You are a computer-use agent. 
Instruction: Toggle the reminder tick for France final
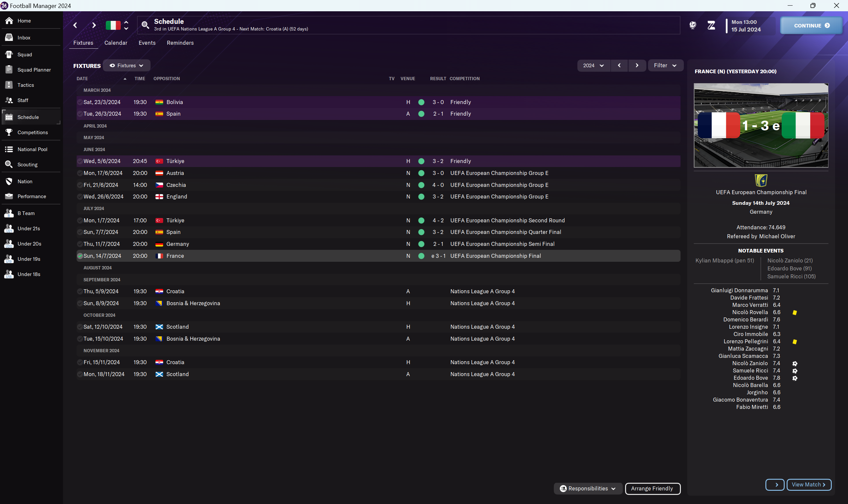tap(80, 256)
